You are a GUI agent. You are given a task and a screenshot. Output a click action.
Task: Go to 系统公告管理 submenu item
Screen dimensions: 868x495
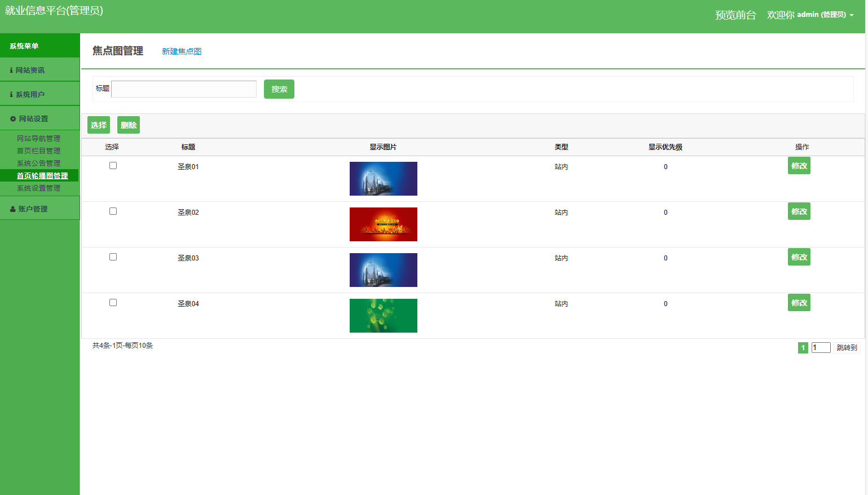pos(38,163)
